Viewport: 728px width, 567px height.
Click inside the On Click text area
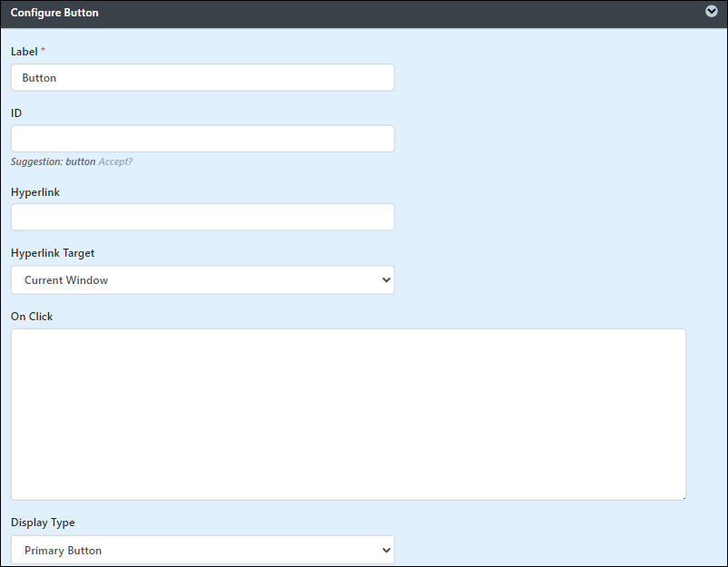[x=349, y=415]
